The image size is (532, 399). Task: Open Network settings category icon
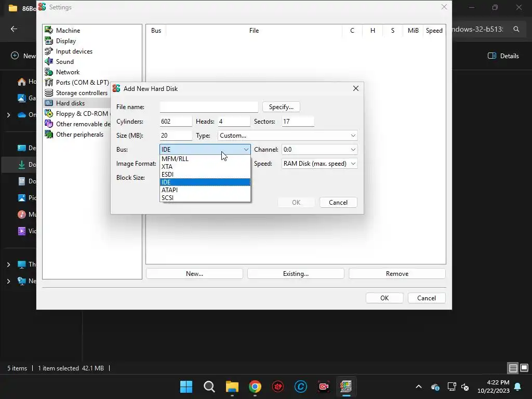(x=49, y=72)
